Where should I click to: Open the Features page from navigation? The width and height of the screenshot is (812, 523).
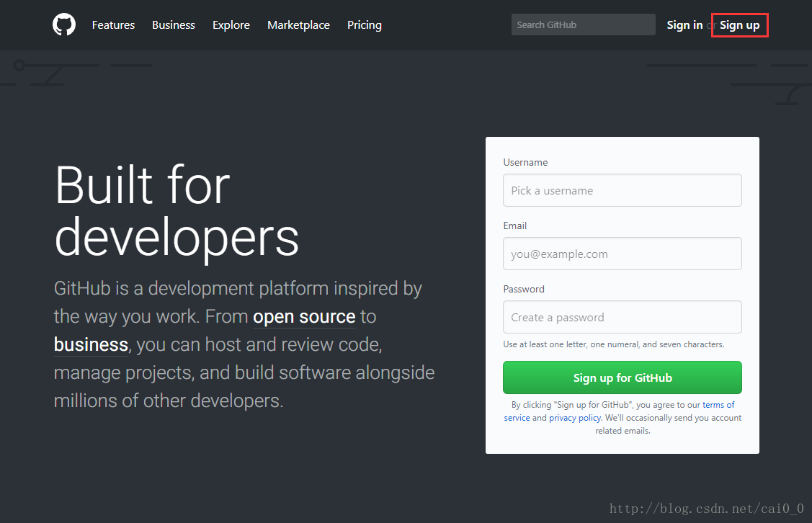[x=113, y=24]
